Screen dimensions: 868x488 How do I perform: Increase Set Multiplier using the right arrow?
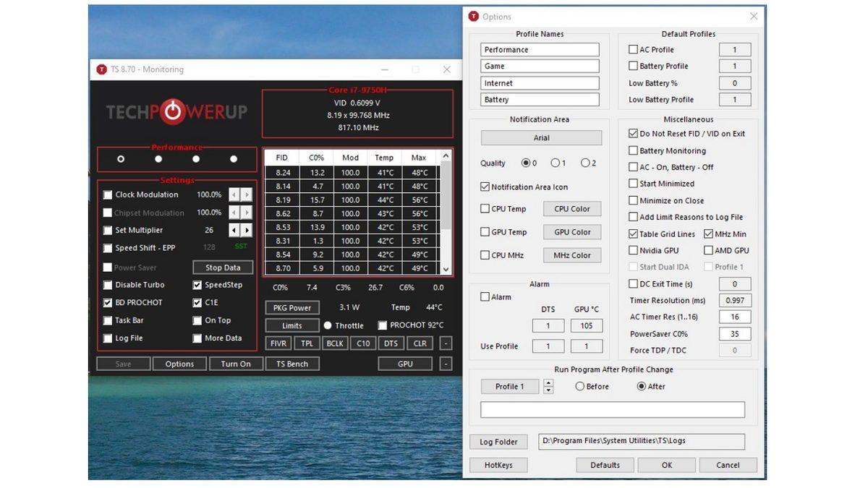click(x=247, y=230)
